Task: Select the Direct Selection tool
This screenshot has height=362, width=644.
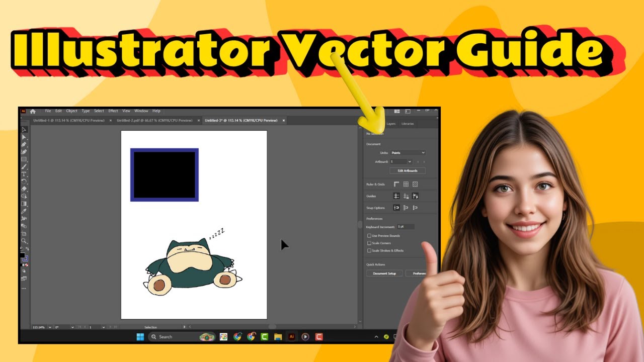Action: click(24, 137)
